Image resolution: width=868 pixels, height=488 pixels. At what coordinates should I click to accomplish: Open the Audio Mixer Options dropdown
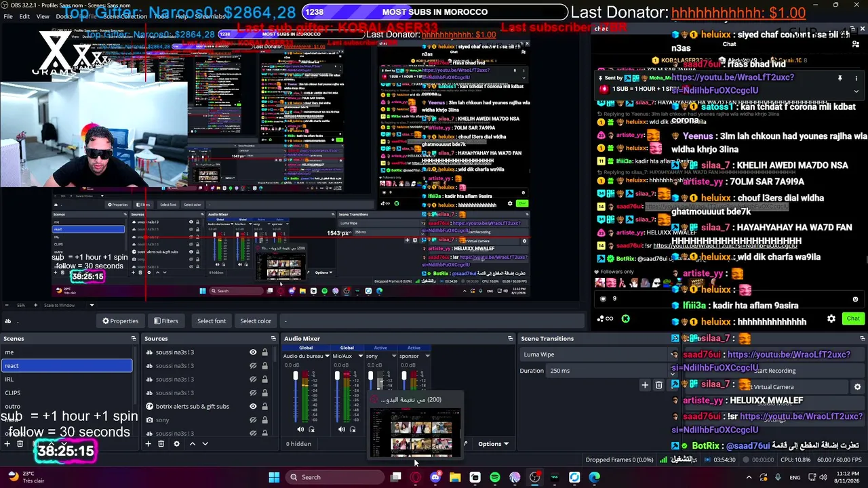coord(493,444)
